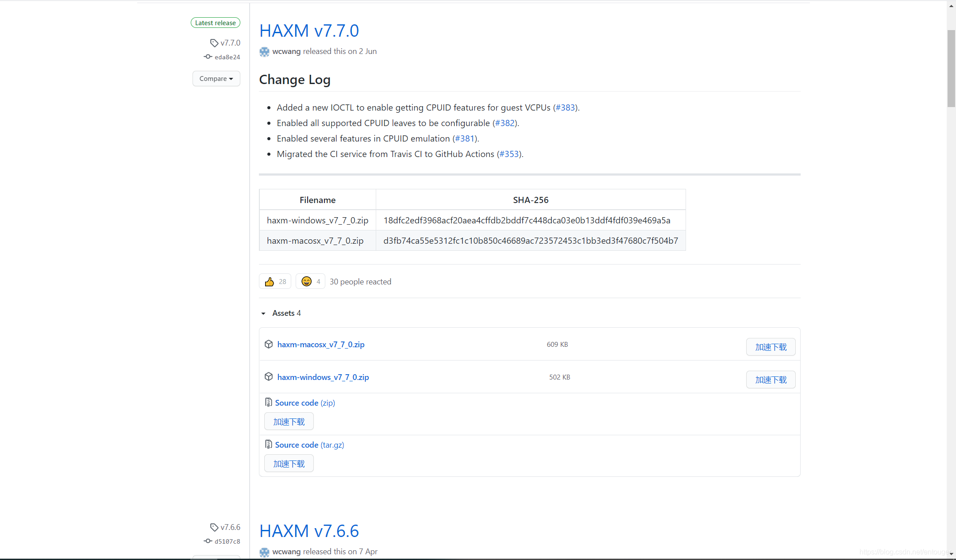Click package icon beside haxm-macosx zip

click(x=269, y=344)
